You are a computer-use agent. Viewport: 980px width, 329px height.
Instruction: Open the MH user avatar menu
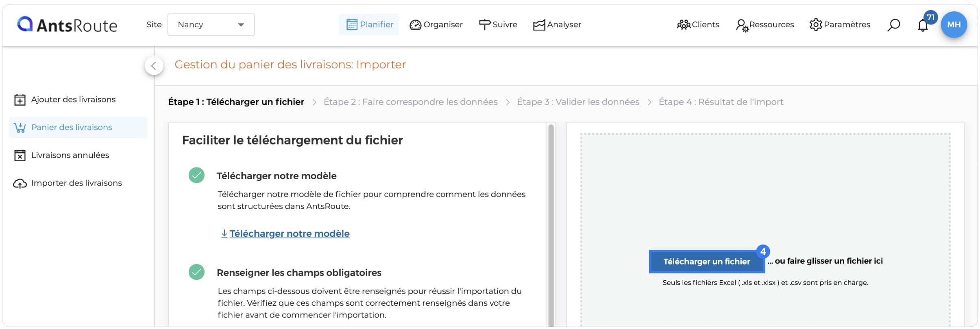(x=954, y=24)
